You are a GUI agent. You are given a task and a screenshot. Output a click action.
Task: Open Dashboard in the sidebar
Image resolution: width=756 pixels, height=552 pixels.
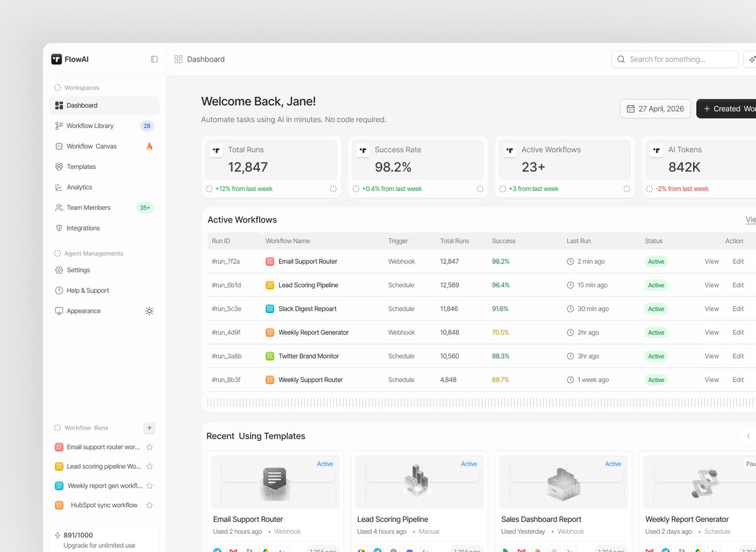[x=104, y=106]
